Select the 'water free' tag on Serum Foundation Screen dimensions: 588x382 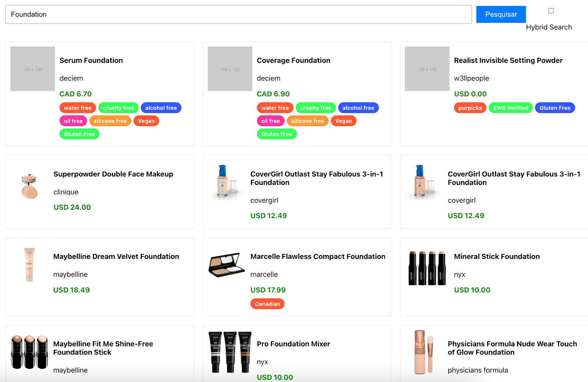[78, 108]
